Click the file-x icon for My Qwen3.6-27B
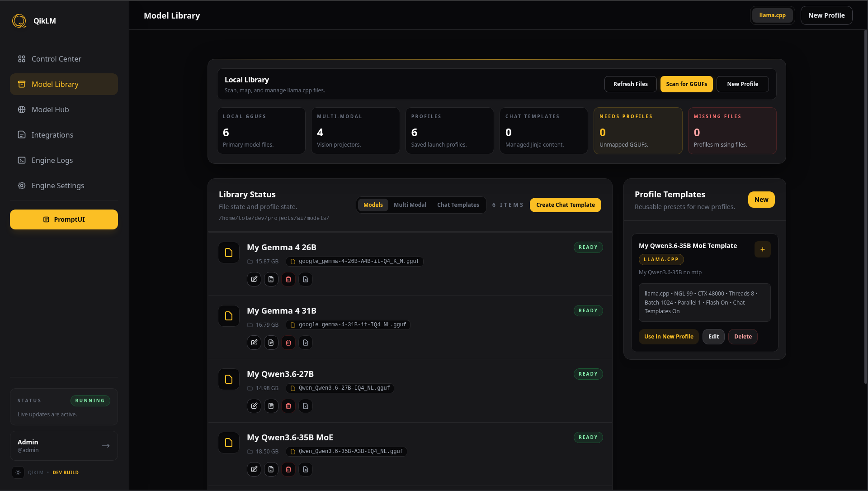The width and height of the screenshot is (868, 491). tap(306, 406)
